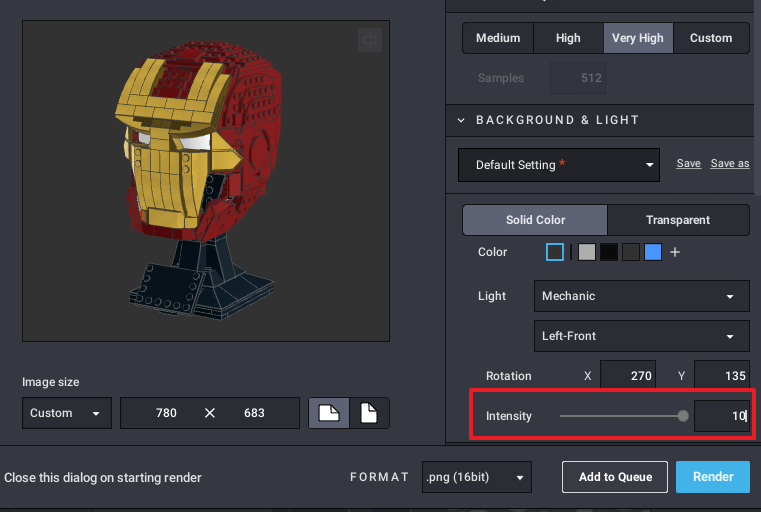Select the outlined dark color swatch
Screen dimensions: 761x512
pyautogui.click(x=555, y=252)
